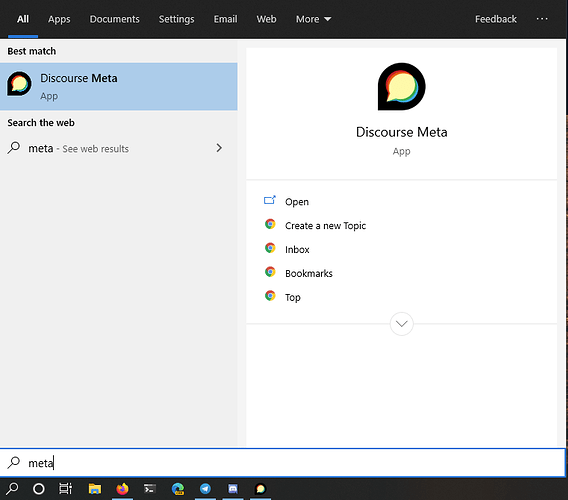Click into the meta search input field
568x500 pixels.
[x=283, y=463]
